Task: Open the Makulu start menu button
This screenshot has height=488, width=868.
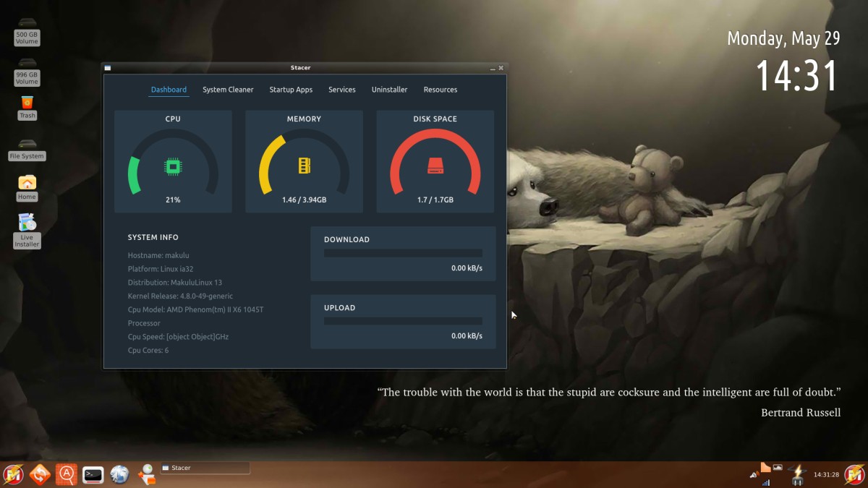Action: (x=13, y=474)
